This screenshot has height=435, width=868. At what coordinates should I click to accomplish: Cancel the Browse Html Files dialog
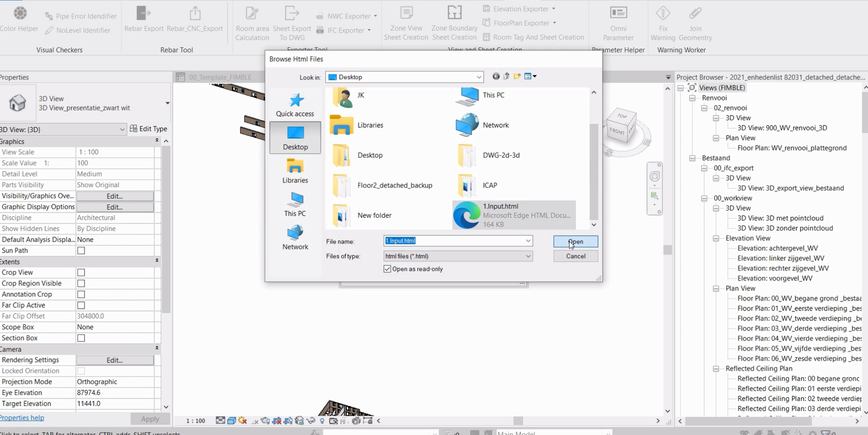[x=575, y=256]
